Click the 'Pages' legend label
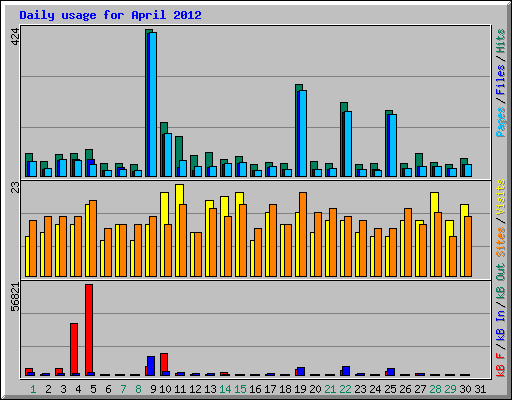The height and width of the screenshot is (400, 512). (500, 122)
